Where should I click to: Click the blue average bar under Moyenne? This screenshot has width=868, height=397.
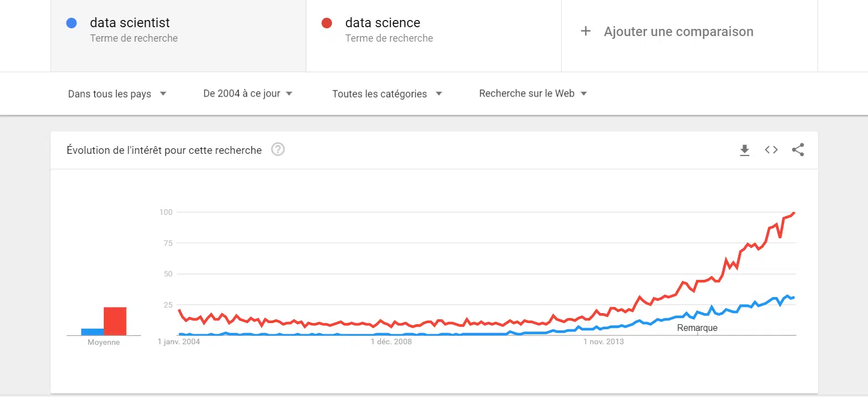coord(92,332)
